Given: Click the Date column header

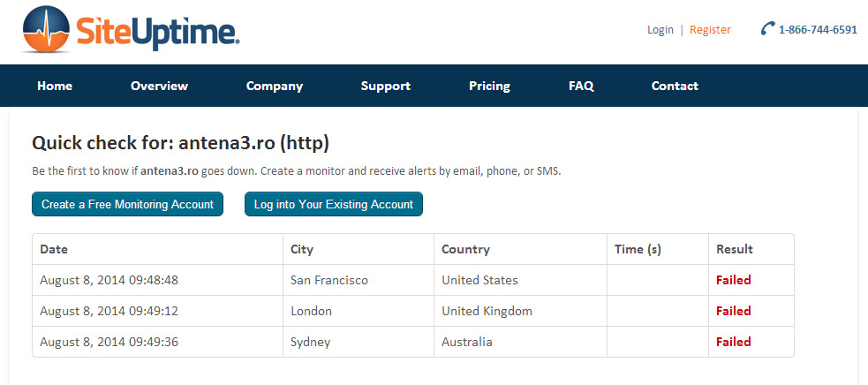Looking at the screenshot, I should point(54,249).
